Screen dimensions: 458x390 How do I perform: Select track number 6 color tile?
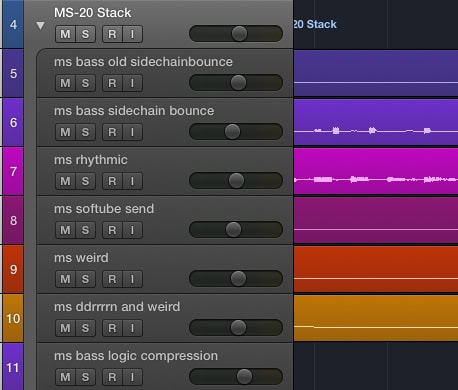click(13, 122)
